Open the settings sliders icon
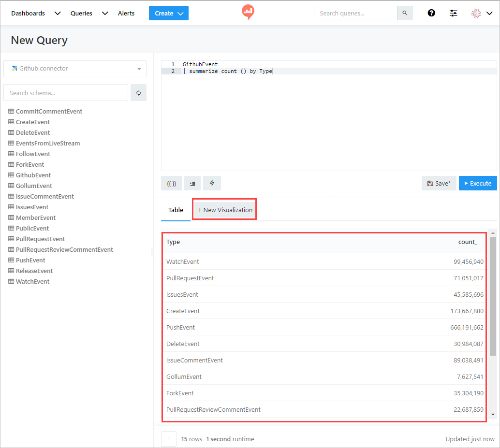Screen dimensions: 500x448 pos(453,13)
